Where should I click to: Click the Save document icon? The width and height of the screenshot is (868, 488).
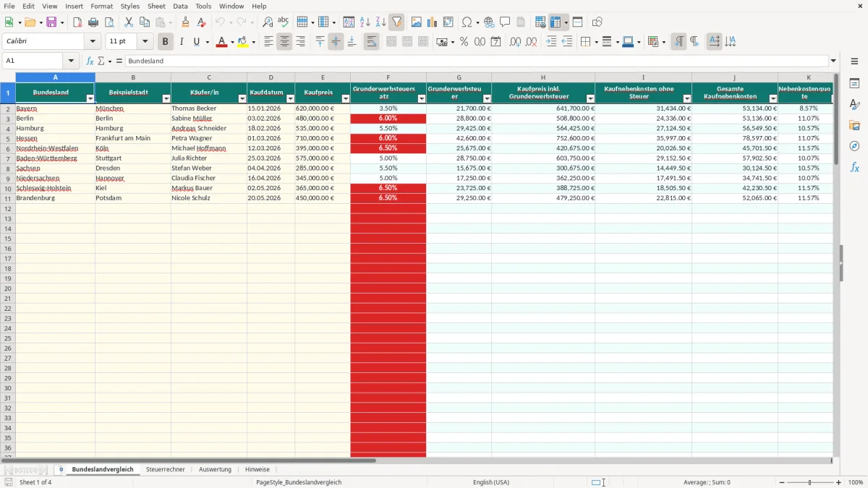(51, 22)
